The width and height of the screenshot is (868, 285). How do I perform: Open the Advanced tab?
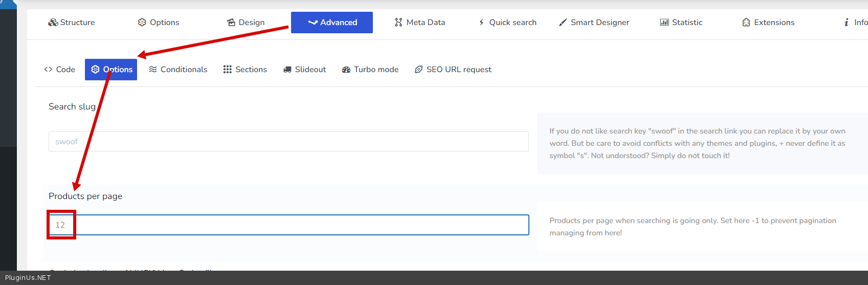click(332, 23)
